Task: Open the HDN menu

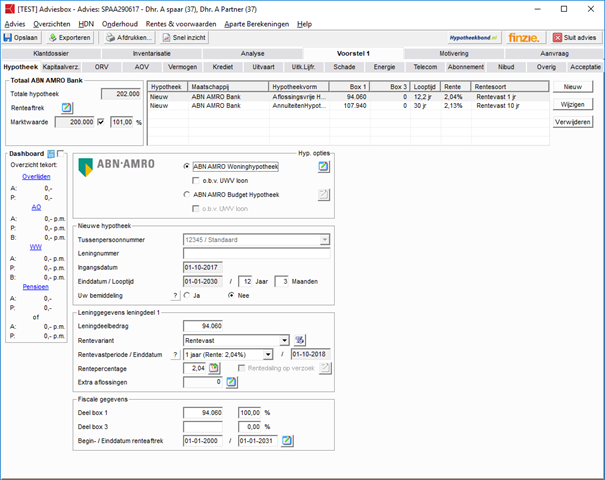Action: (86, 24)
